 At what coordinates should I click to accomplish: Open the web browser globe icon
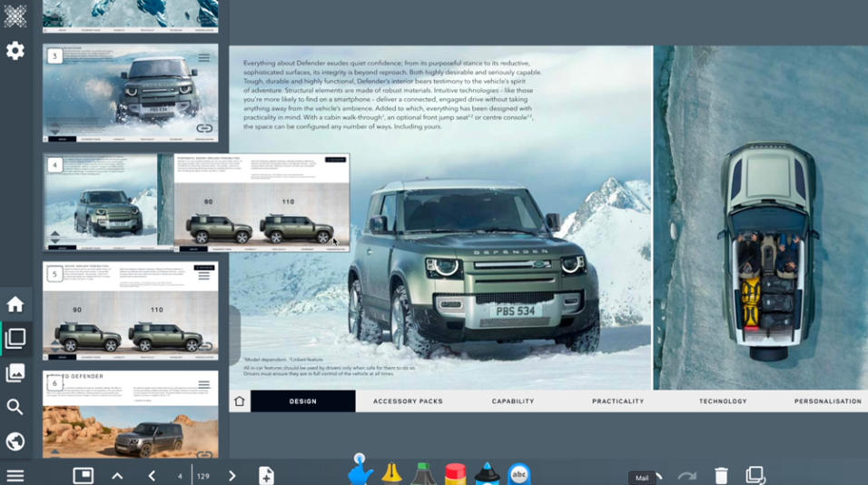pos(15,441)
